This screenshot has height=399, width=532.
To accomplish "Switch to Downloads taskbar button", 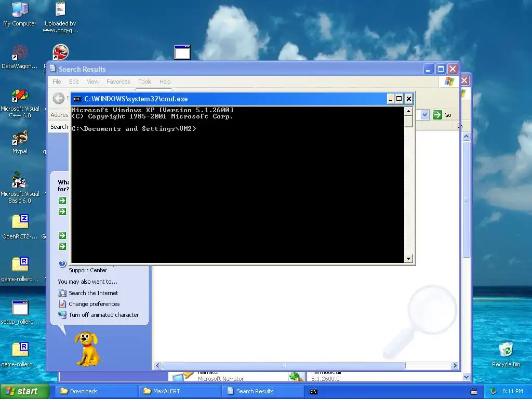I will point(96,391).
